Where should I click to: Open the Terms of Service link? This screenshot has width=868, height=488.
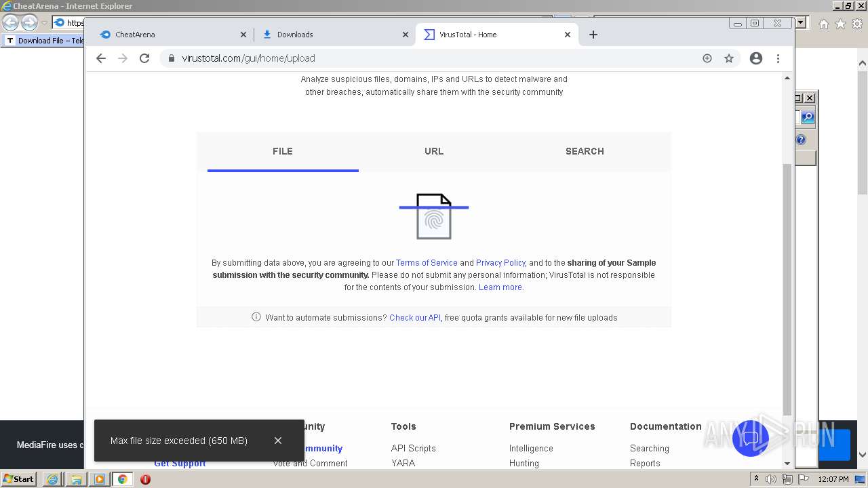pos(427,263)
